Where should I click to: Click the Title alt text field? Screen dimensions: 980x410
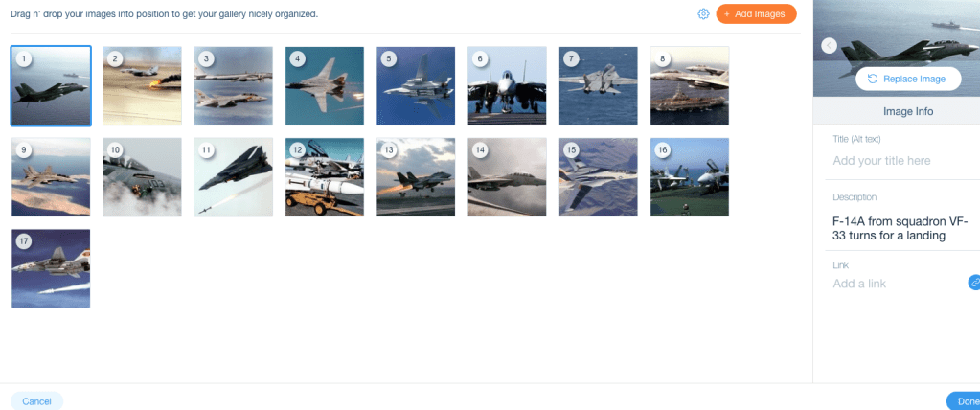(x=897, y=161)
